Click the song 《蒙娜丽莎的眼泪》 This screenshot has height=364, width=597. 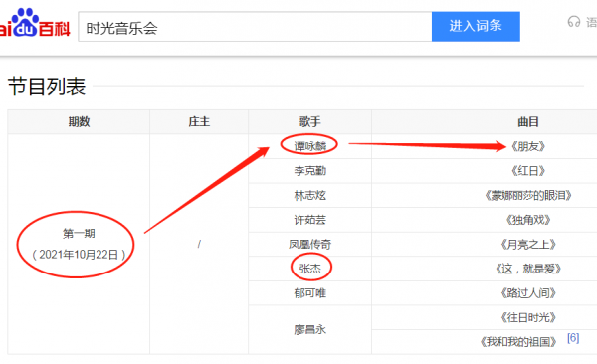pos(528,195)
